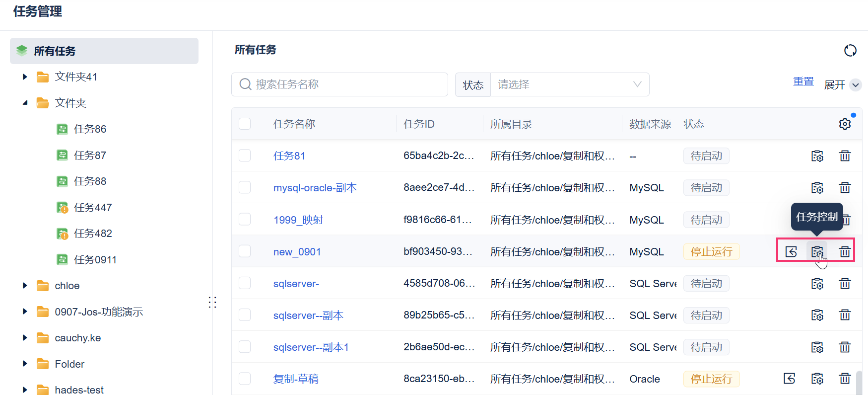Delete the 任务81 task
Image resolution: width=868 pixels, height=395 pixels.
click(845, 156)
